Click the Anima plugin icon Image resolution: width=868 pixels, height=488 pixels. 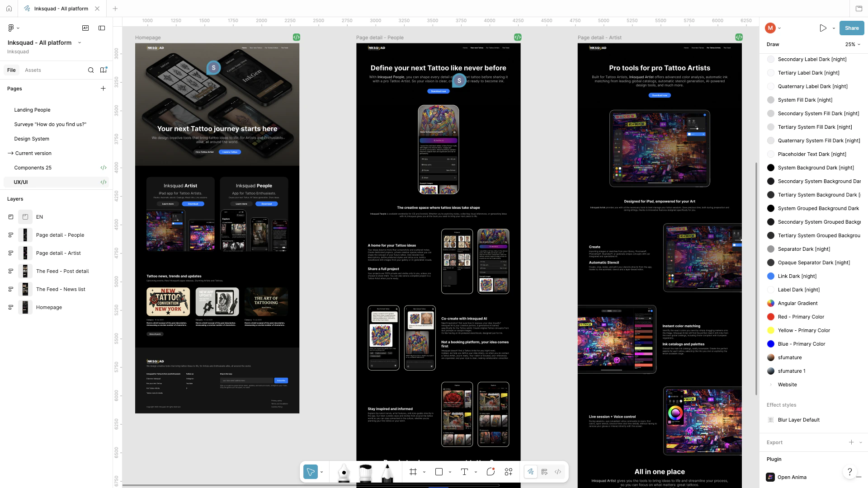(x=770, y=477)
